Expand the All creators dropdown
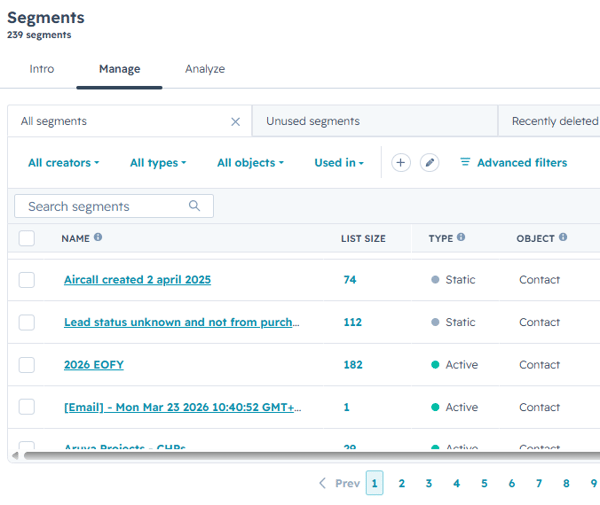Viewport: 600px width, 505px height. pyautogui.click(x=63, y=163)
